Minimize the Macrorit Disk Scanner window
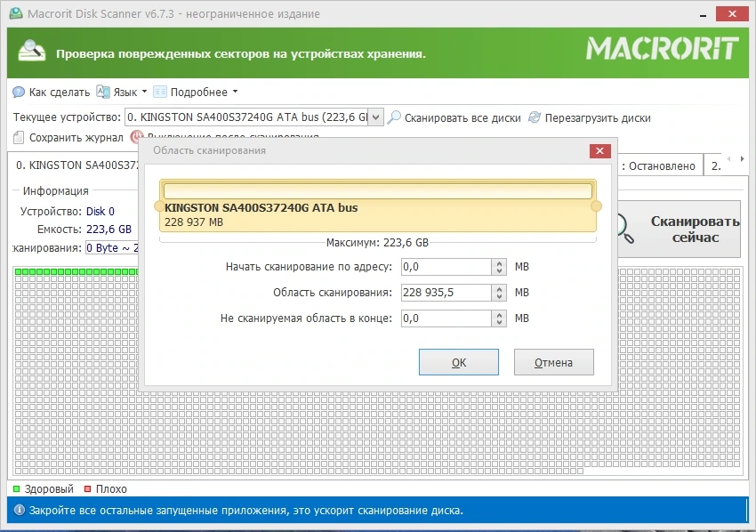Image resolution: width=756 pixels, height=532 pixels. coord(703,15)
